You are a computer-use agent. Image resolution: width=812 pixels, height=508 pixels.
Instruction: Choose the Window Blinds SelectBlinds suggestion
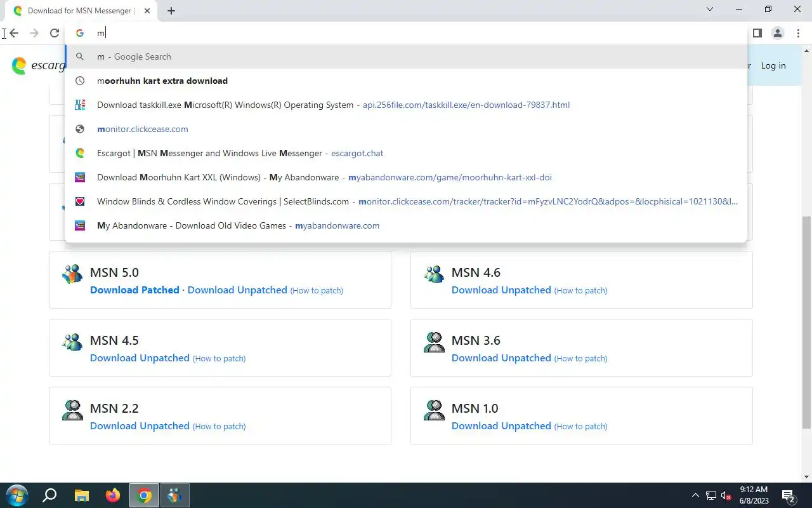tap(406, 201)
